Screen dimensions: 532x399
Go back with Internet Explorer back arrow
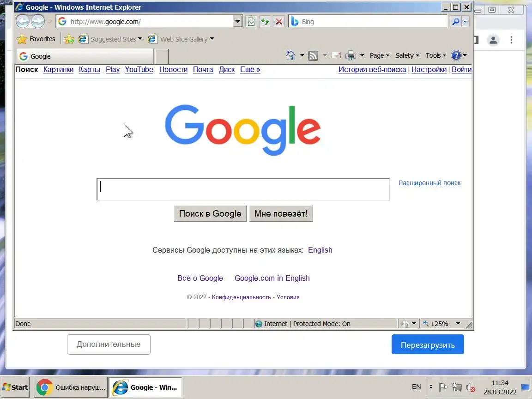click(x=23, y=22)
